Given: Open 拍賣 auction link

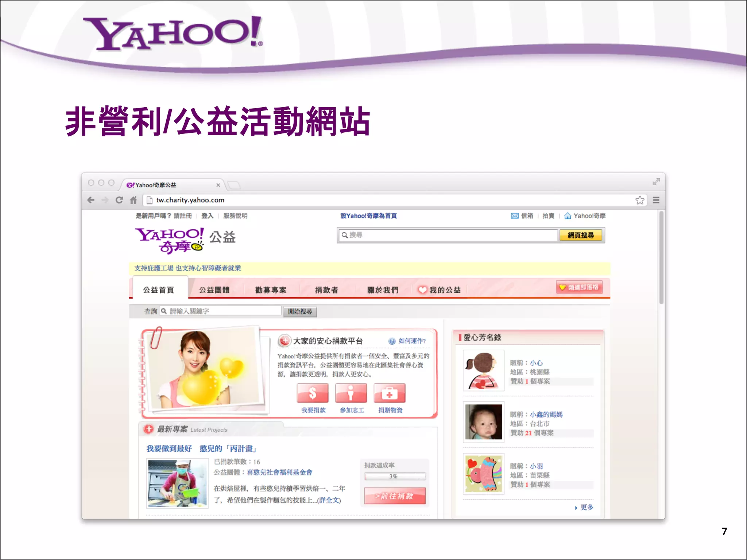Looking at the screenshot, I should [548, 216].
